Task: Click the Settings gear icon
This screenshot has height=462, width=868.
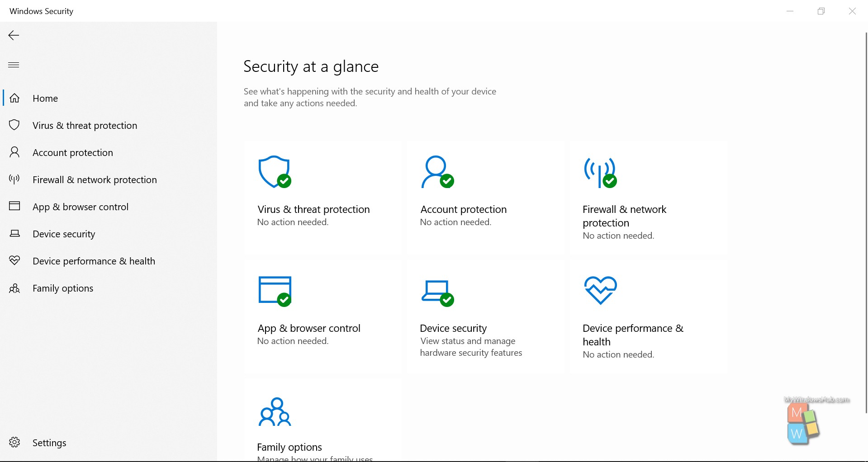Action: click(x=14, y=442)
